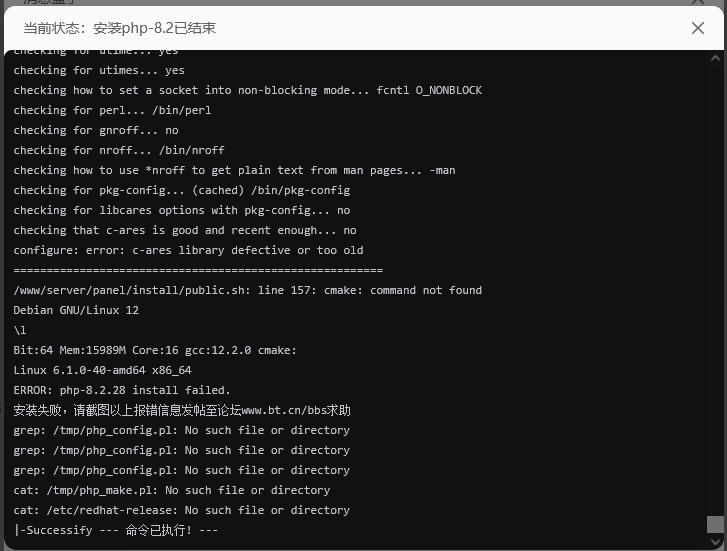Click the 'Bit:64 Mem:15989M Core:16' line
This screenshot has height=551, width=727.
[155, 350]
